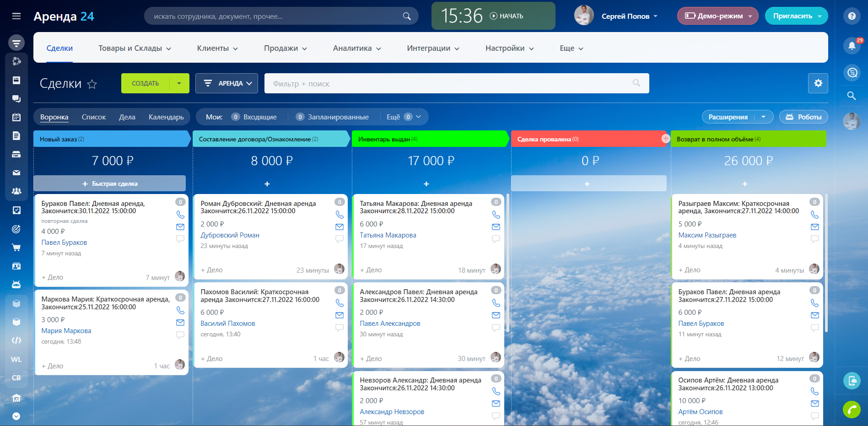Expand the Аренда funnel dropdown
The height and width of the screenshot is (426, 868).
pyautogui.click(x=226, y=83)
